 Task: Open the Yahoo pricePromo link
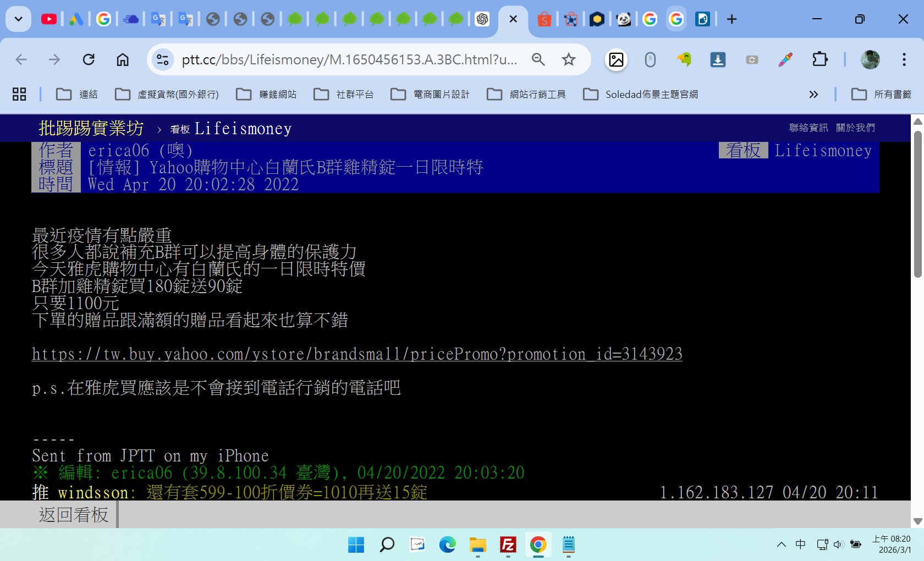tap(357, 354)
